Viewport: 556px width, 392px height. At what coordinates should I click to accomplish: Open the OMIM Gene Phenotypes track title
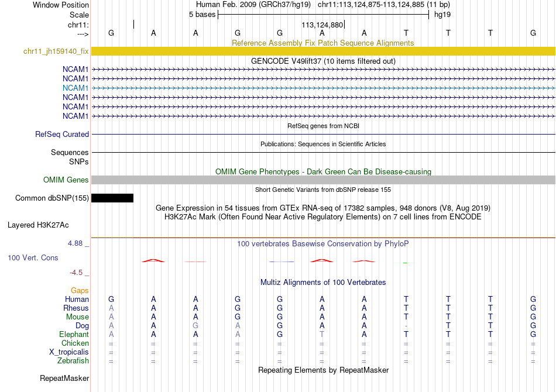323,171
